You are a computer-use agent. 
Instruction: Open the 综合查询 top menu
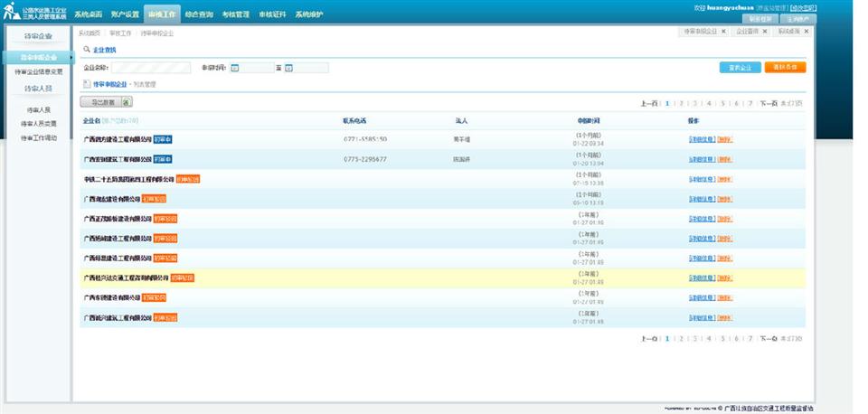click(199, 14)
